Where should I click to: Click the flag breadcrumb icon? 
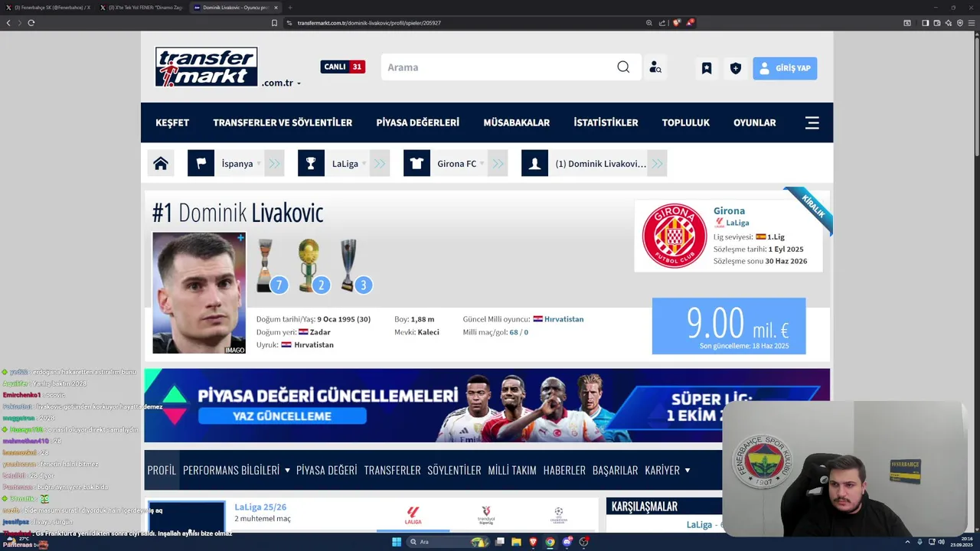[201, 163]
